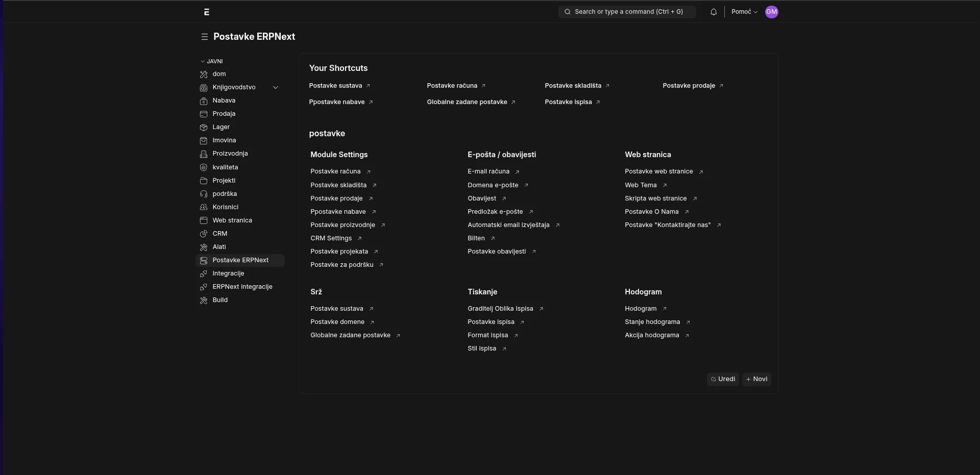
Task: Open Postavke sustava shortcut
Action: pyautogui.click(x=335, y=86)
